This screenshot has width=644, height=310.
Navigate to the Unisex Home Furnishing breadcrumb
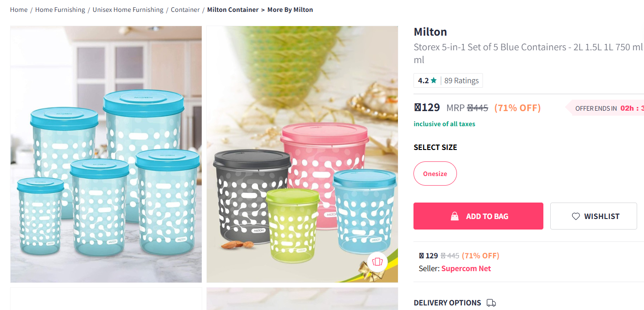point(128,10)
